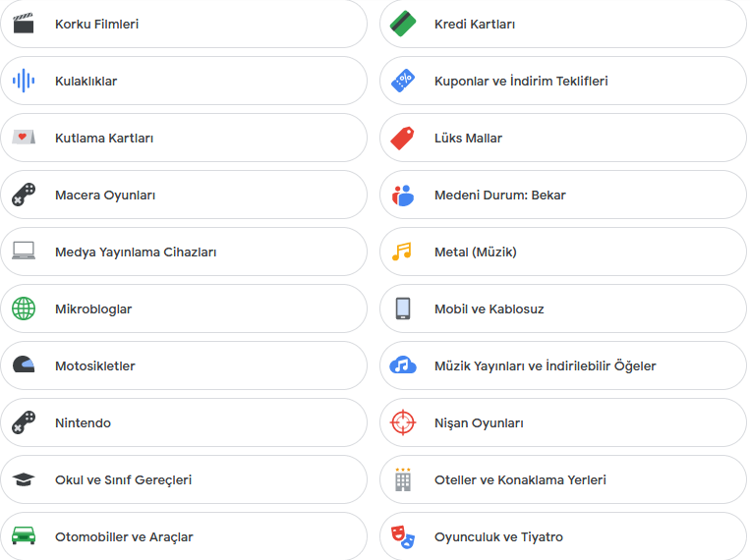The image size is (750, 560).
Task: Select the Mobil ve Kablosuz category
Action: [x=563, y=308]
